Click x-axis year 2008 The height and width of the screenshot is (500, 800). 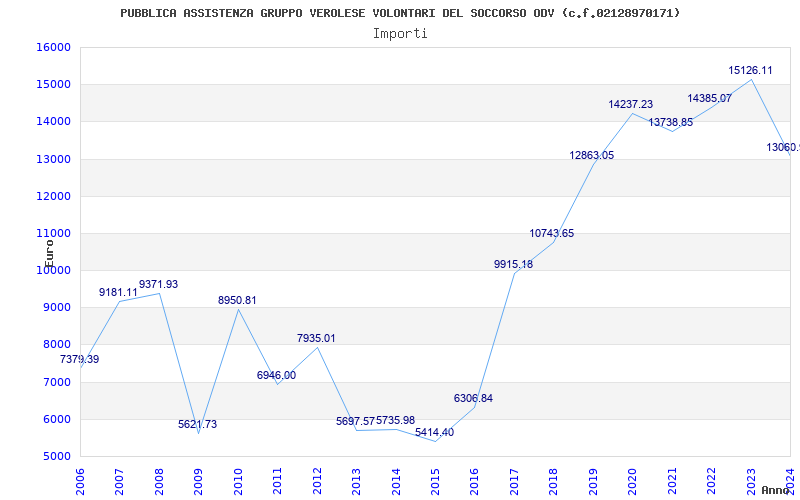point(159,480)
